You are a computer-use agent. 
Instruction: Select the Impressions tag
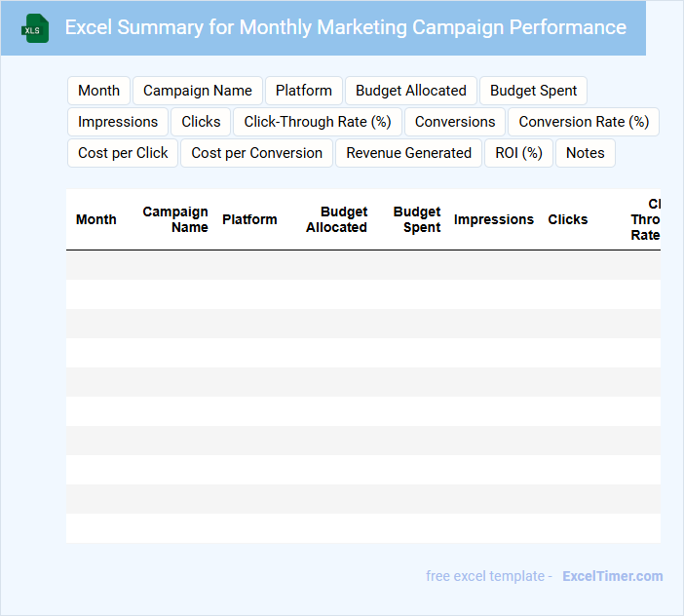(x=118, y=122)
